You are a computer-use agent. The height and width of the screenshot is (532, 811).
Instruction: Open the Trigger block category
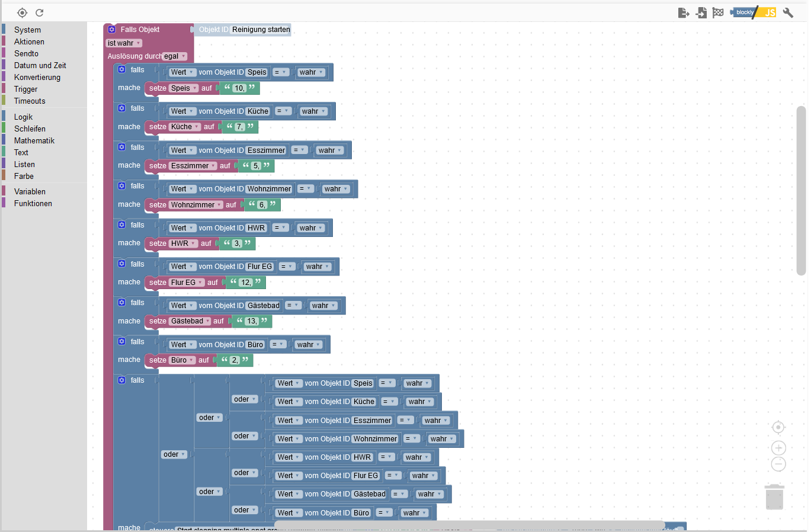[25, 89]
